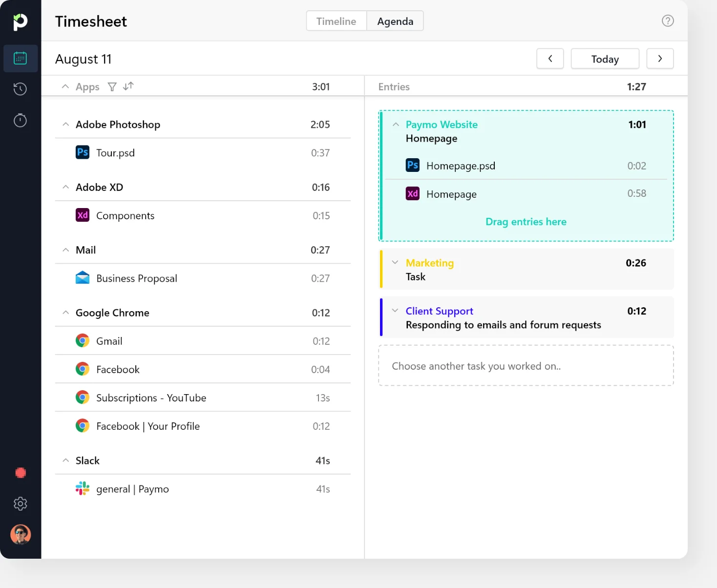
Task: Select the Tour.psd row
Action: pos(203,153)
